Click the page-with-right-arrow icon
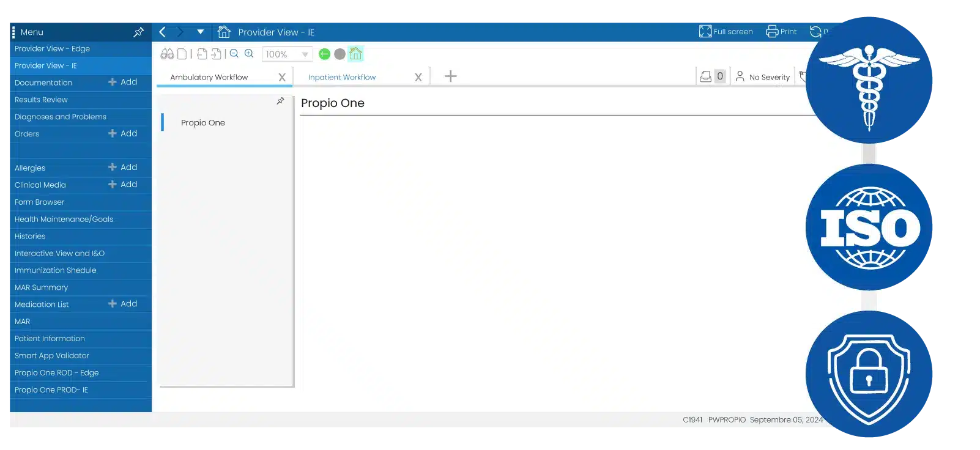 pyautogui.click(x=216, y=54)
